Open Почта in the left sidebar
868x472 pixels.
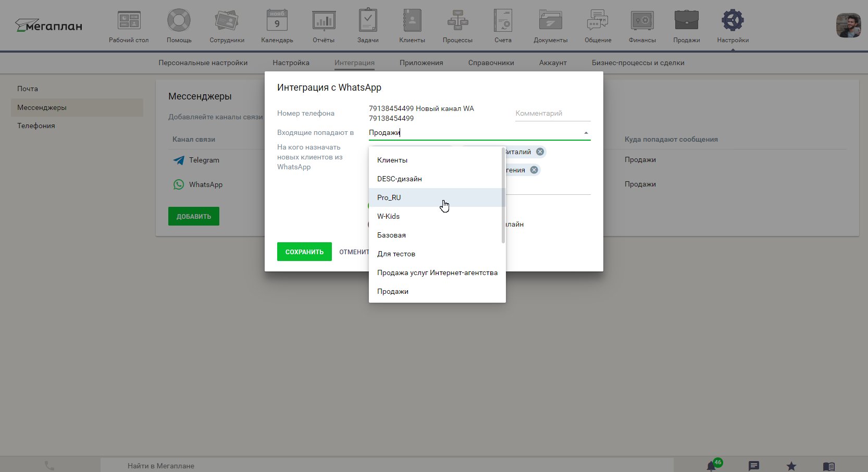[77, 89]
